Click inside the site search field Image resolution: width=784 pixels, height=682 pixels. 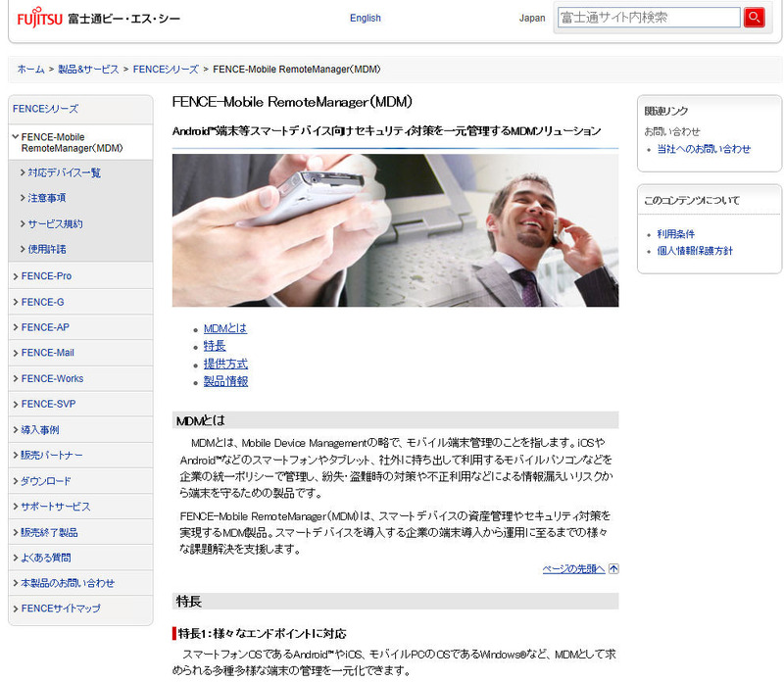tap(648, 18)
